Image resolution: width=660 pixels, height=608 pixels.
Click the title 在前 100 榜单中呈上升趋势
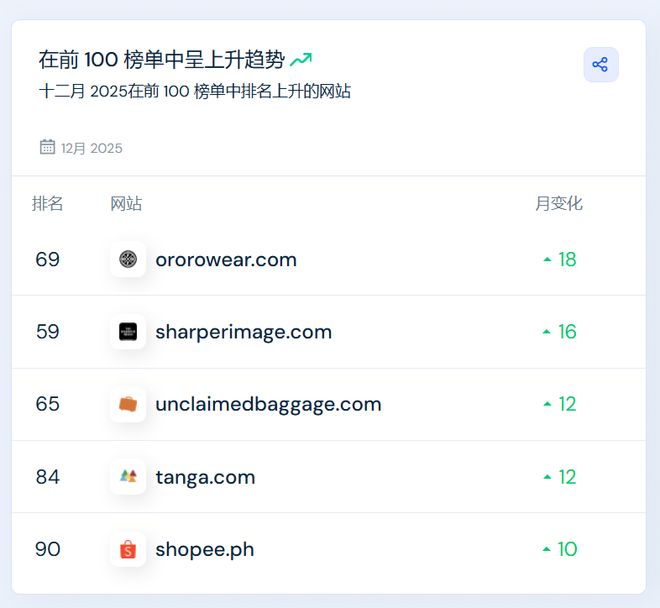click(162, 59)
